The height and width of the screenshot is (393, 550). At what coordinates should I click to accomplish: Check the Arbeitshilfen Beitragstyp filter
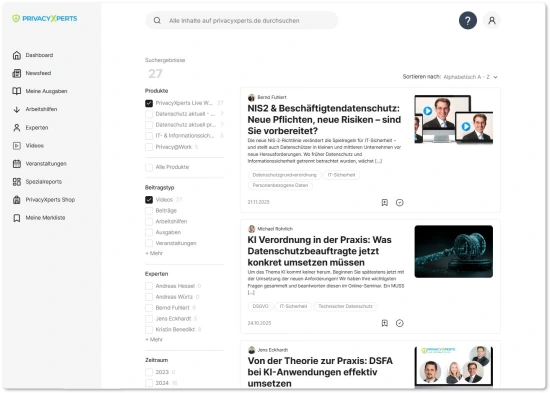pos(149,221)
